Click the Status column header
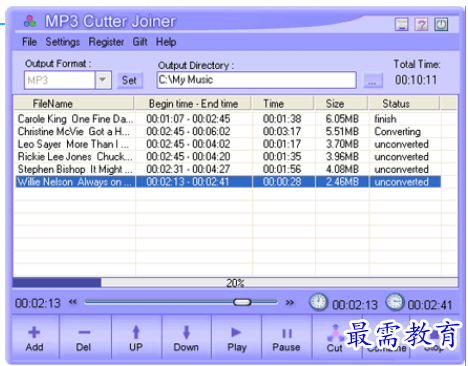Viewport: 468px width, 366px height. [404, 104]
